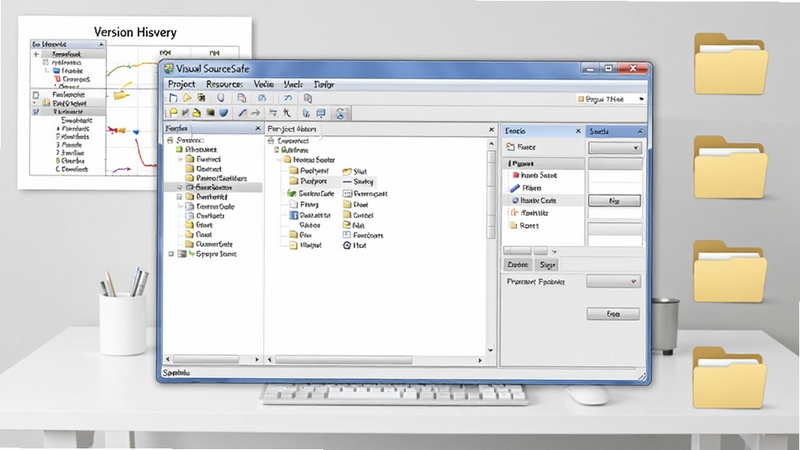800x450 pixels.
Task: Click the scroll down arrow of center panel
Action: tap(491, 351)
